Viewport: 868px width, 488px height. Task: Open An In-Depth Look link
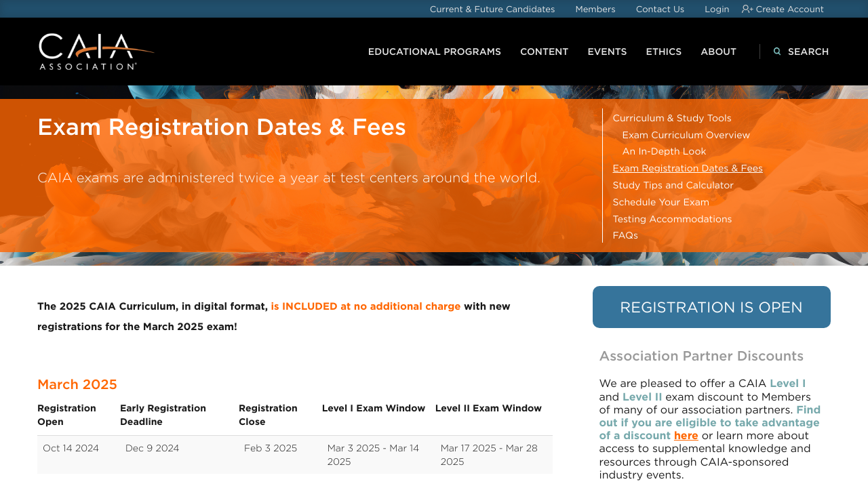(x=665, y=151)
